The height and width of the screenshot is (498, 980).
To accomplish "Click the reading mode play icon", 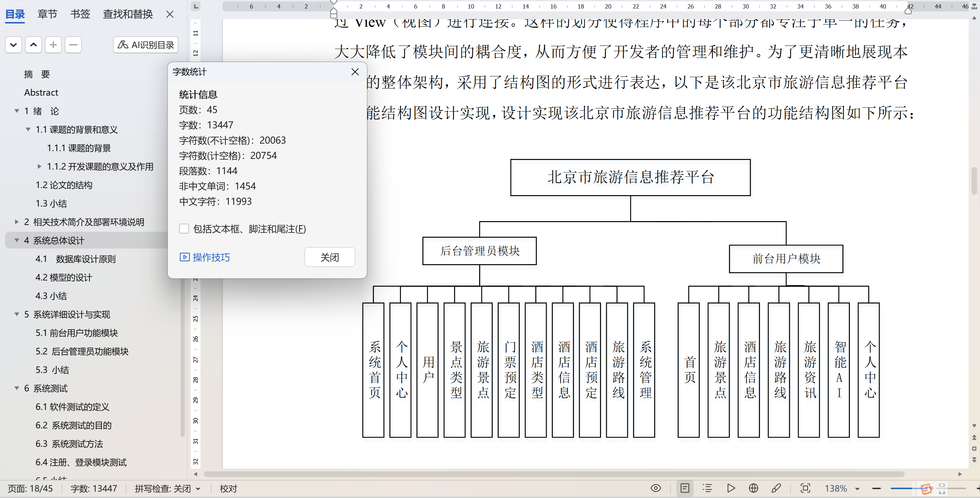I will [x=731, y=488].
